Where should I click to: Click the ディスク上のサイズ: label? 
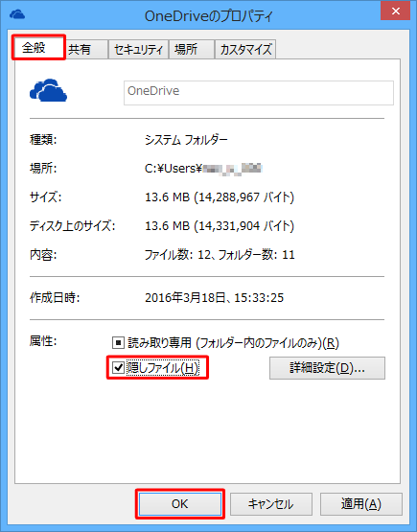pyautogui.click(x=72, y=225)
